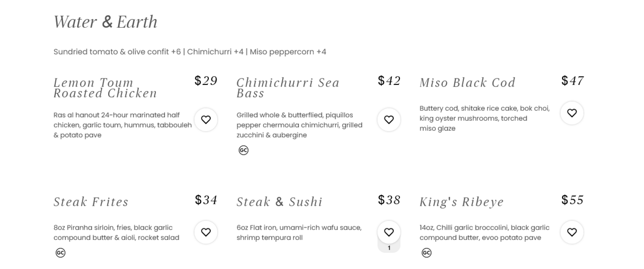Click the $42 Sea Bass price

tap(389, 81)
